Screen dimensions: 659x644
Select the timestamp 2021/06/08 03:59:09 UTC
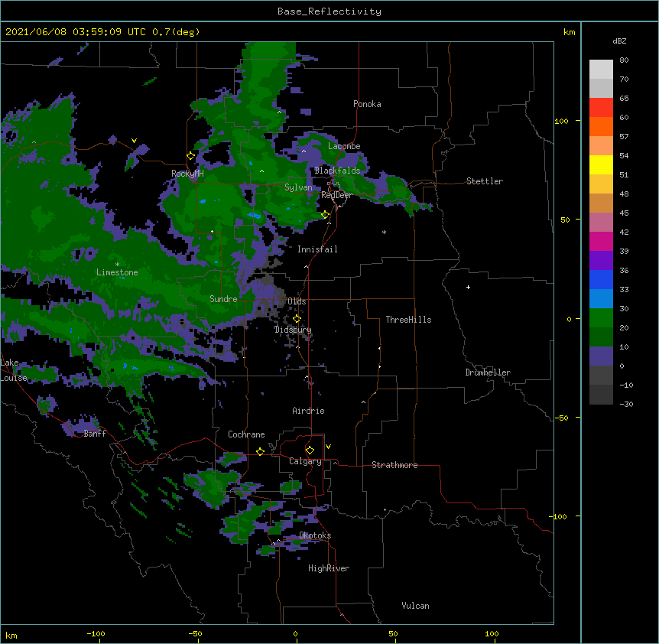tap(76, 32)
